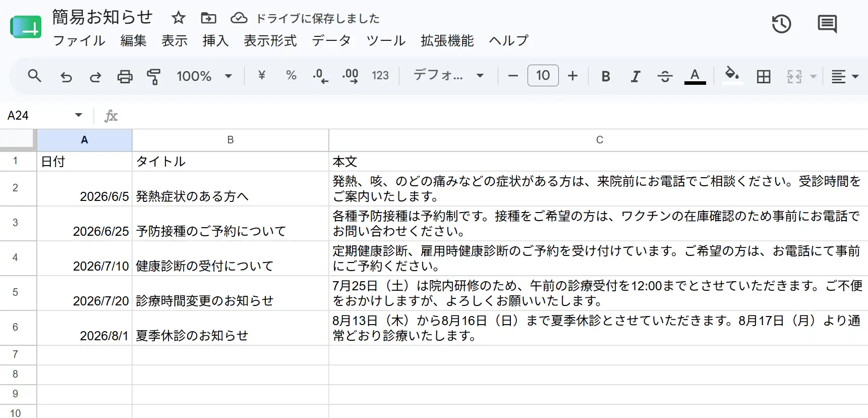
Task: Apply percent format
Action: [291, 76]
